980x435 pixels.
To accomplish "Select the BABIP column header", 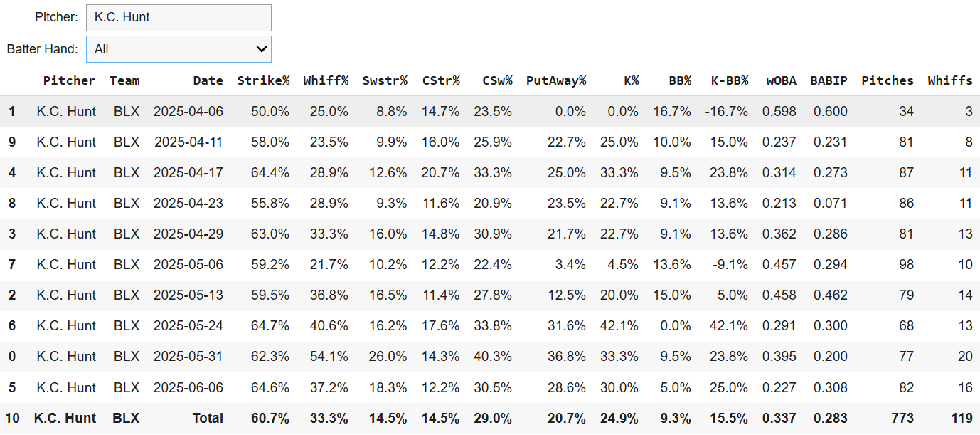I will click(829, 80).
